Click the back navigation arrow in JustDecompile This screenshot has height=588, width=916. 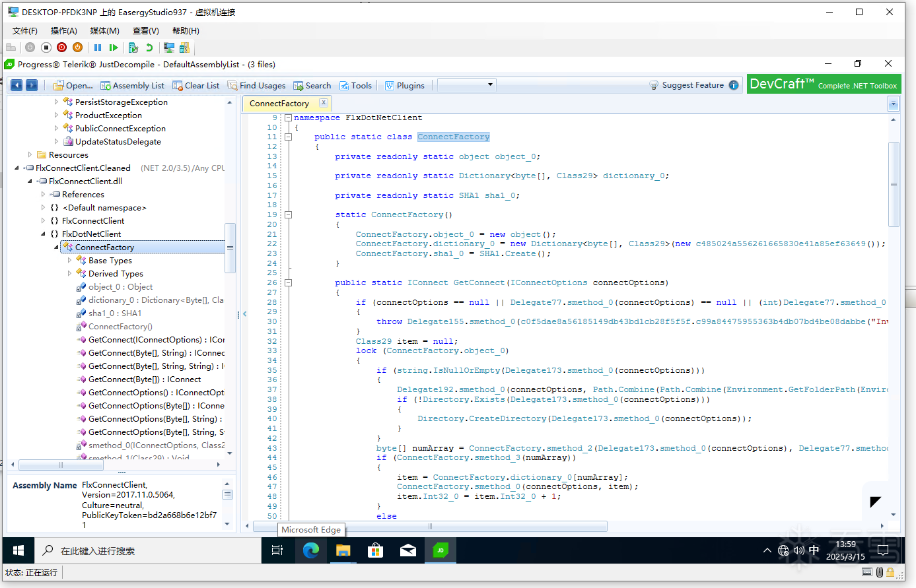point(17,85)
